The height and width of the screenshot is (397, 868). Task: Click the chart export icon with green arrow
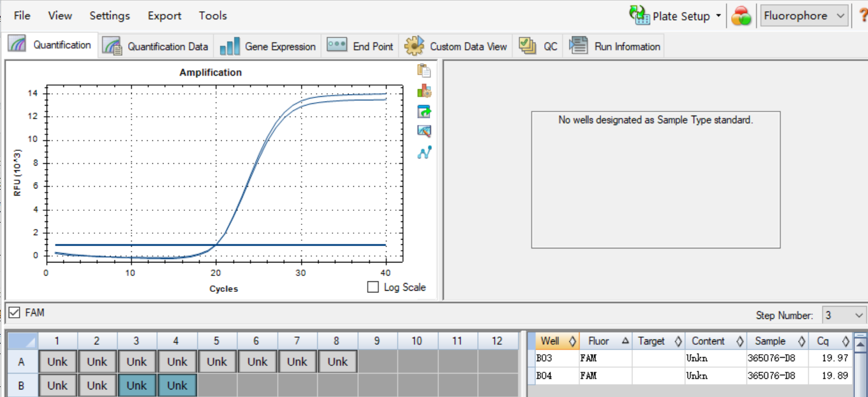(424, 112)
